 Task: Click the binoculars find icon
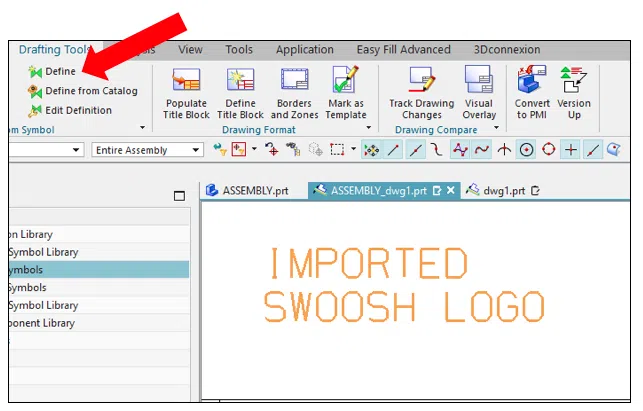point(293,150)
